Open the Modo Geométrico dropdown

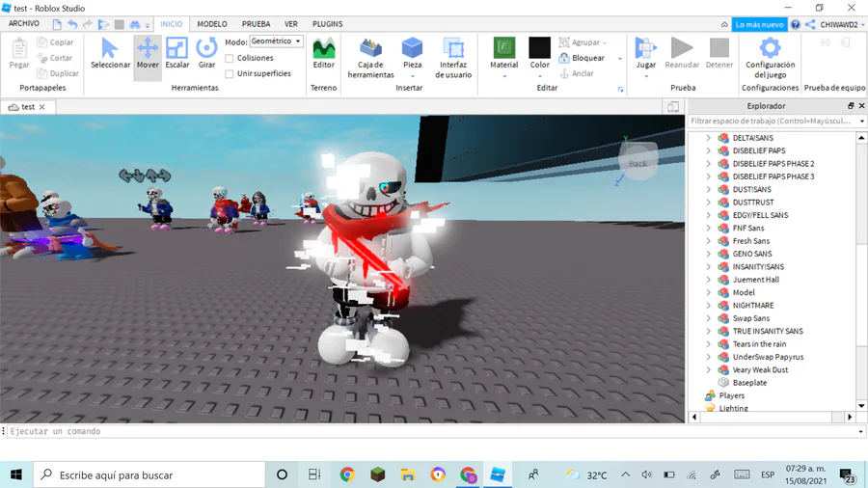pos(276,41)
